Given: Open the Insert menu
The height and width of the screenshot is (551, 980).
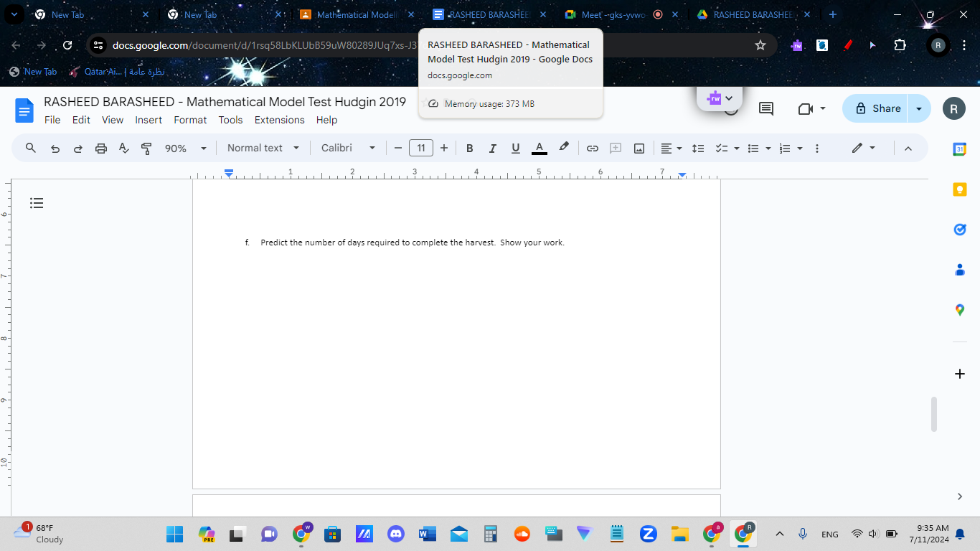Looking at the screenshot, I should pyautogui.click(x=149, y=120).
